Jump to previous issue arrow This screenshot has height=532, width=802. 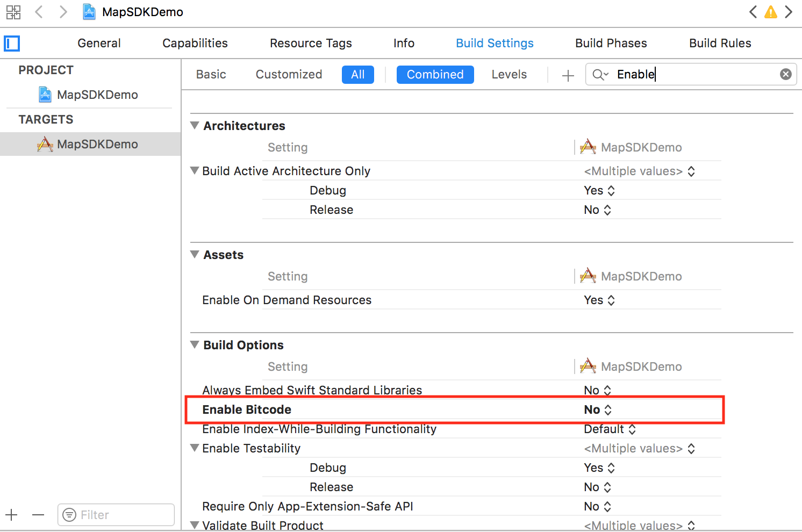coord(753,12)
